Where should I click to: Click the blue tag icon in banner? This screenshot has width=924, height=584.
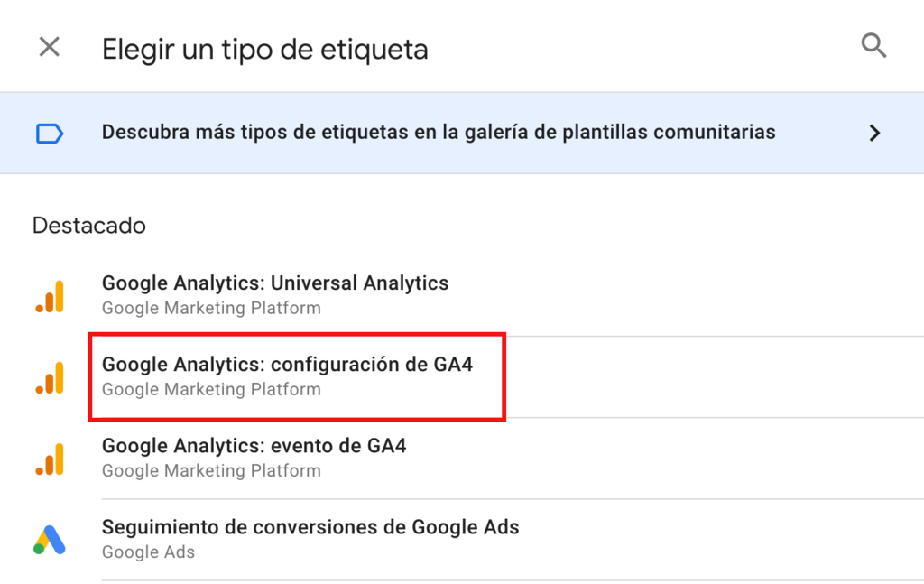(50, 134)
